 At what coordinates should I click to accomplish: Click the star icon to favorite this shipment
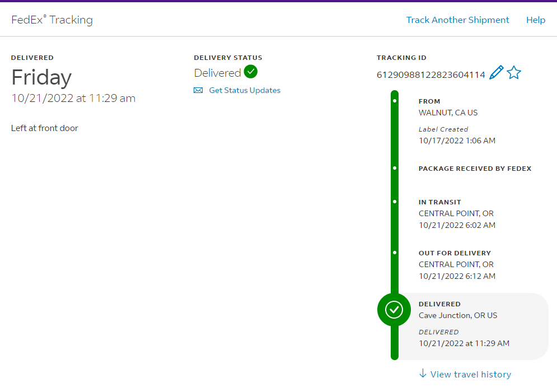click(x=514, y=73)
